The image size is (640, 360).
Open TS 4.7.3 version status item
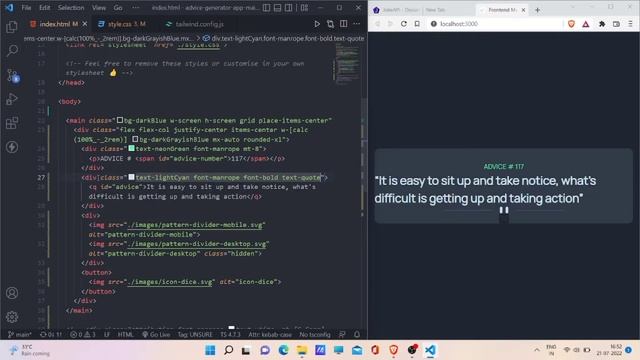(x=231, y=335)
